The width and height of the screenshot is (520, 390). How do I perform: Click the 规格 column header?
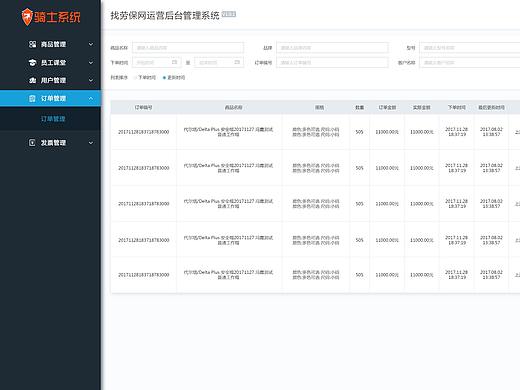[x=319, y=107]
